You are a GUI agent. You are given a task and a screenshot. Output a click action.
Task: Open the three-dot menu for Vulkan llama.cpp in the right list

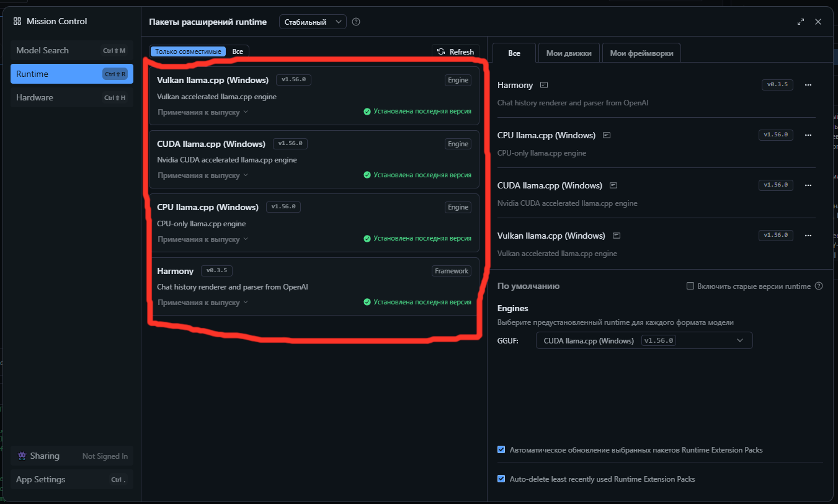(x=808, y=236)
